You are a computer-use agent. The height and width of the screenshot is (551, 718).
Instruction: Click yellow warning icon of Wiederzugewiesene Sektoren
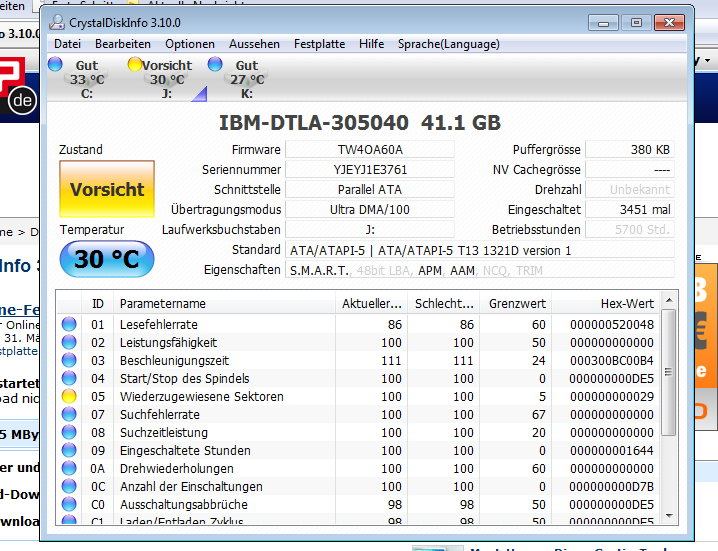[x=69, y=396]
